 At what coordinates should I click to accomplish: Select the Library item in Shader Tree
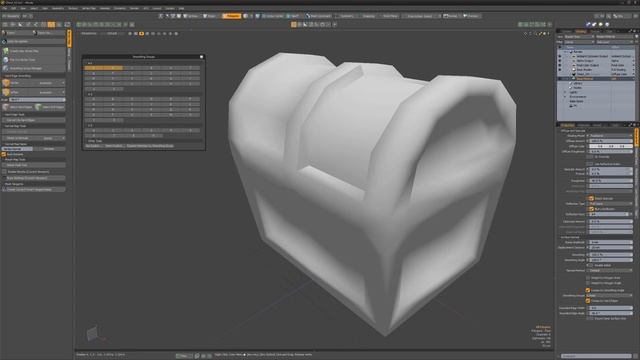tap(578, 83)
